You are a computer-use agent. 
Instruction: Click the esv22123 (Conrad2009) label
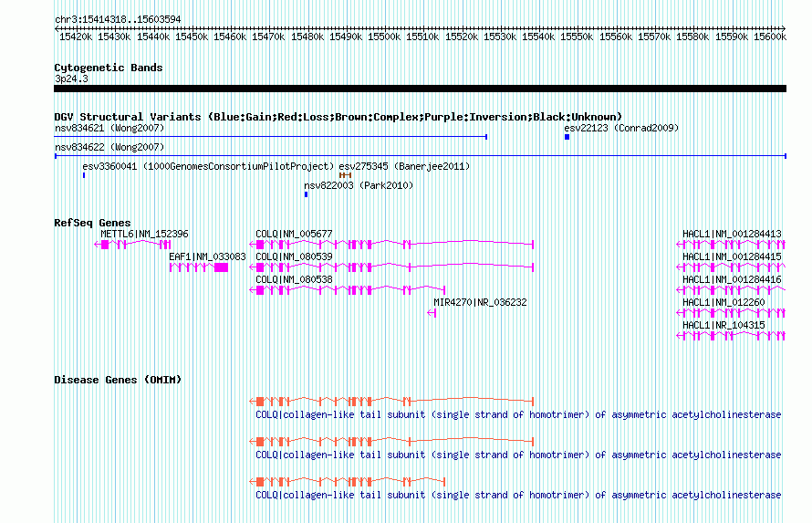621,128
